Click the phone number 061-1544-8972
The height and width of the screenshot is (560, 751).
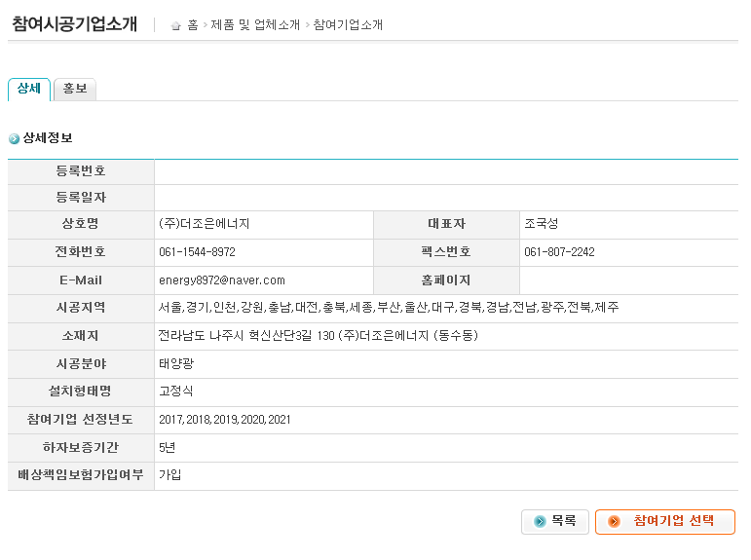pyautogui.click(x=198, y=252)
